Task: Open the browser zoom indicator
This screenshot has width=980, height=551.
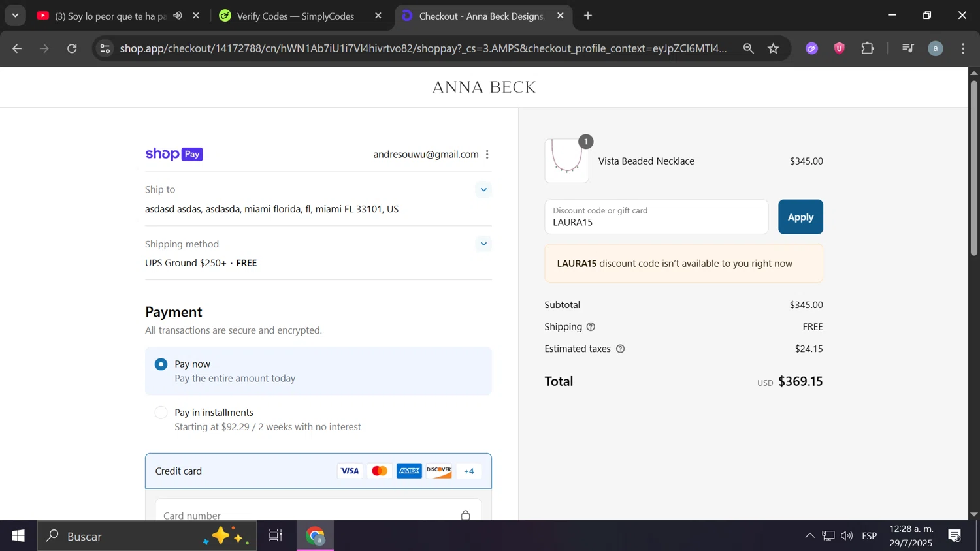Action: click(749, 48)
